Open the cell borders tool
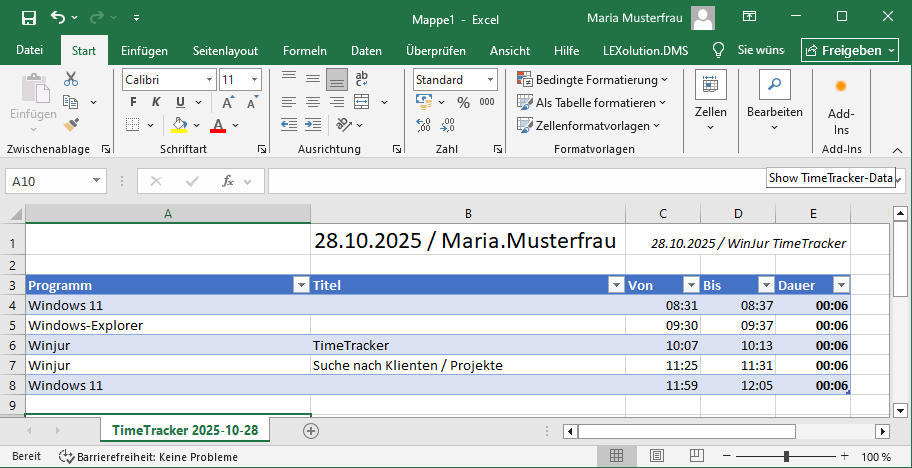The height and width of the screenshot is (468, 912). (133, 124)
